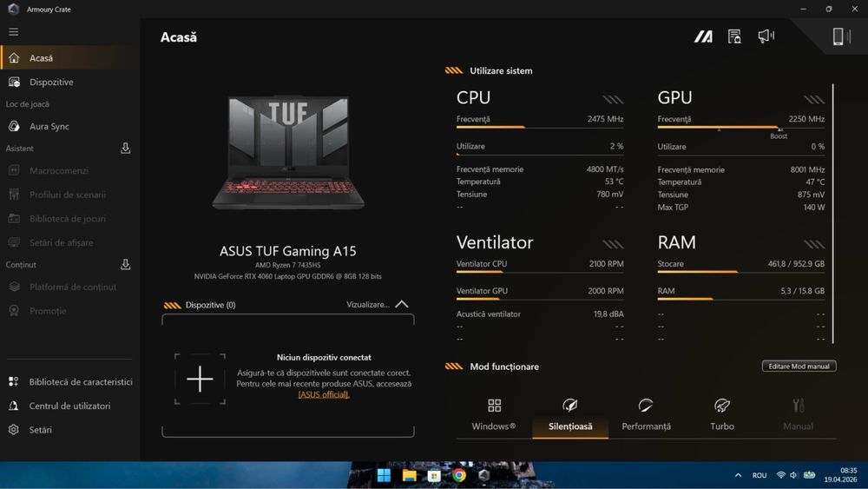Screen dimensions: 868x489
Task: Select Windows® operating mode
Action: pos(494,415)
